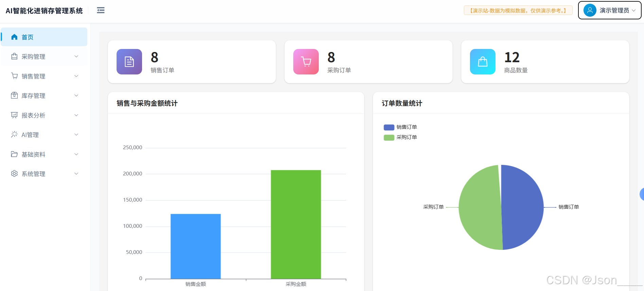Viewport: 644px width, 291px height.
Task: Open 库存管理 menu label
Action: [33, 96]
